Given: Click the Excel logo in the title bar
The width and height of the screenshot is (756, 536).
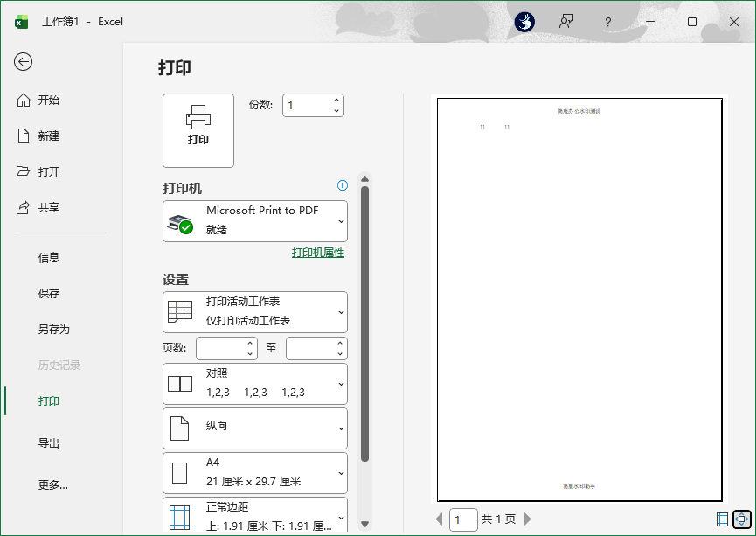Looking at the screenshot, I should coord(20,22).
